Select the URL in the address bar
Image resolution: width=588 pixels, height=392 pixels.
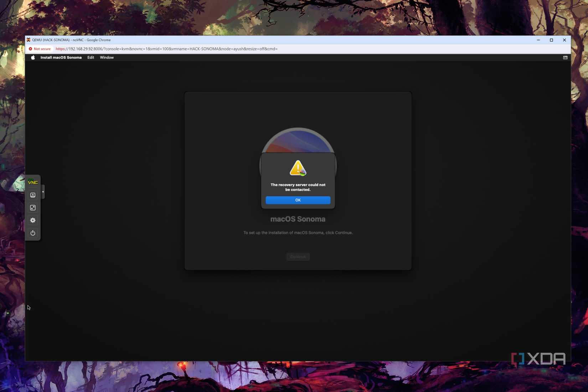point(166,49)
